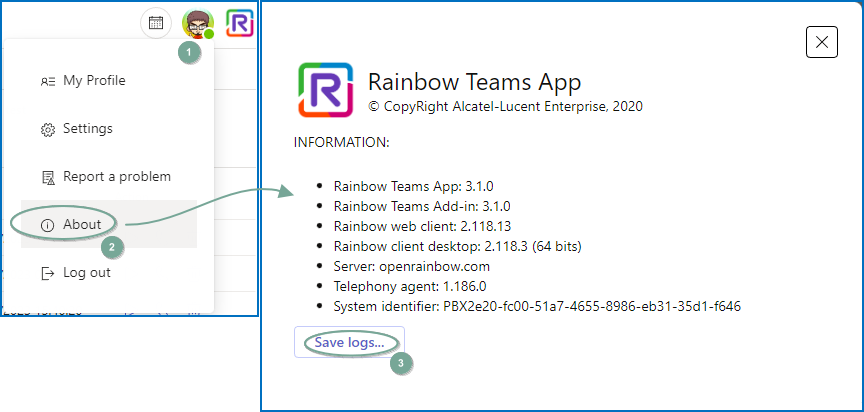This screenshot has height=412, width=864.
Task: Click the CopyRight Alcatel-Lucent Enterprise line
Action: point(505,106)
